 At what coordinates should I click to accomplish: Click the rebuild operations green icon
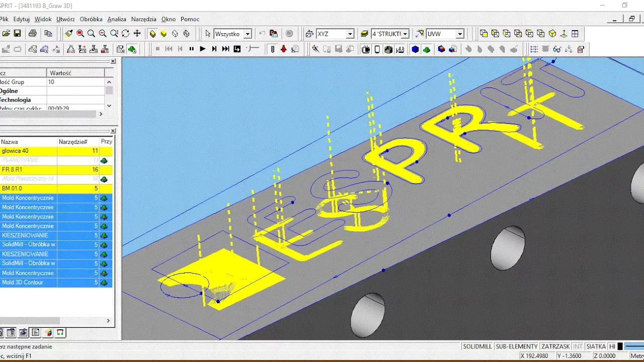coord(132,49)
